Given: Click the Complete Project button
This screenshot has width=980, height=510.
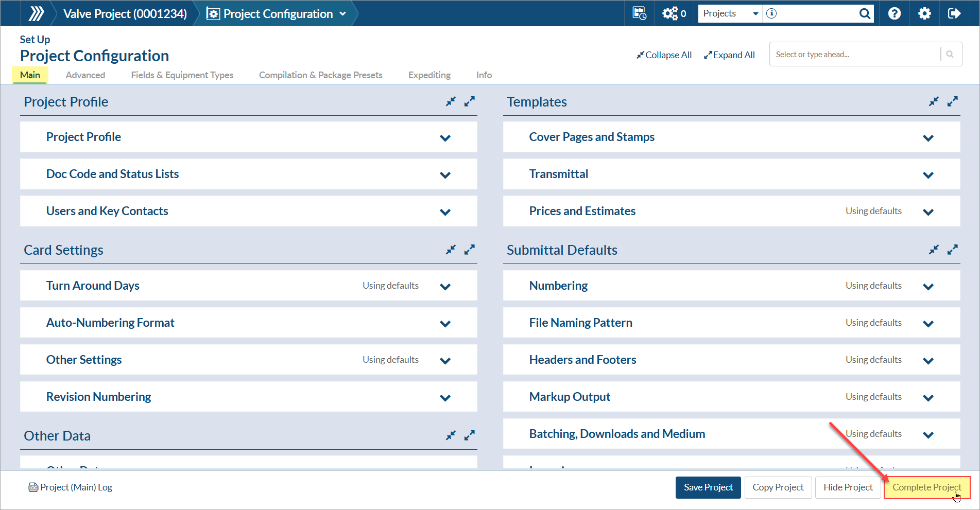Looking at the screenshot, I should [x=926, y=487].
